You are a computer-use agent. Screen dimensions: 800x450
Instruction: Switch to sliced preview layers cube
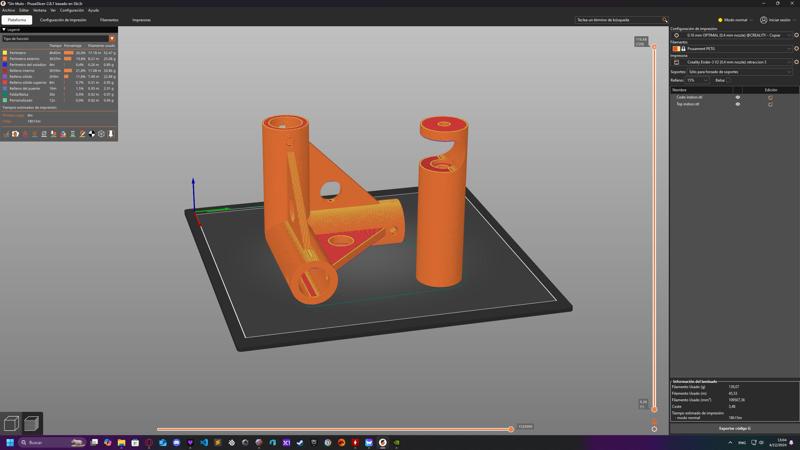point(31,424)
